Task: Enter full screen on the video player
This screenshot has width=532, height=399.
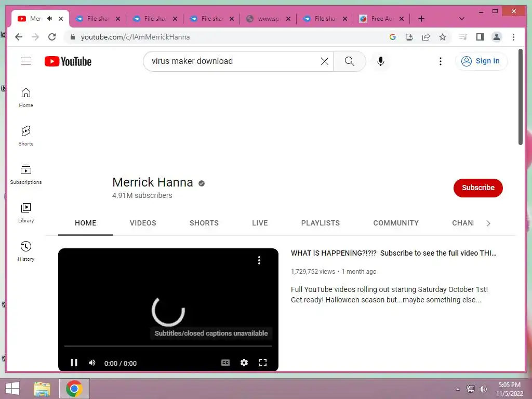Action: point(262,363)
